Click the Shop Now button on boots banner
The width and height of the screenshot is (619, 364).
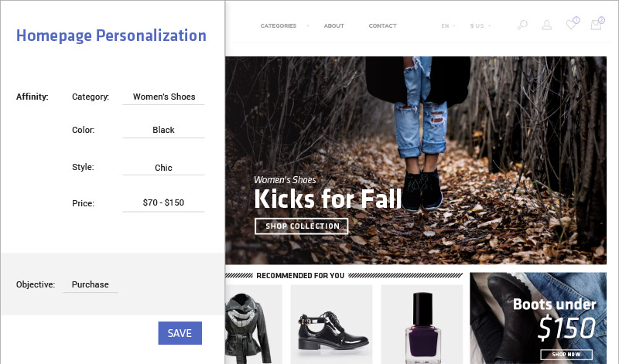(x=566, y=354)
